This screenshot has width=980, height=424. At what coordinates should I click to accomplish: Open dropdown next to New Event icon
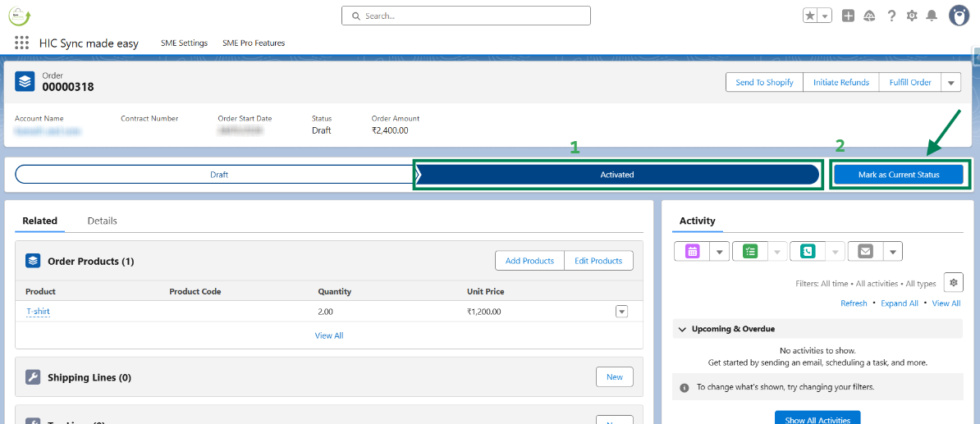719,251
